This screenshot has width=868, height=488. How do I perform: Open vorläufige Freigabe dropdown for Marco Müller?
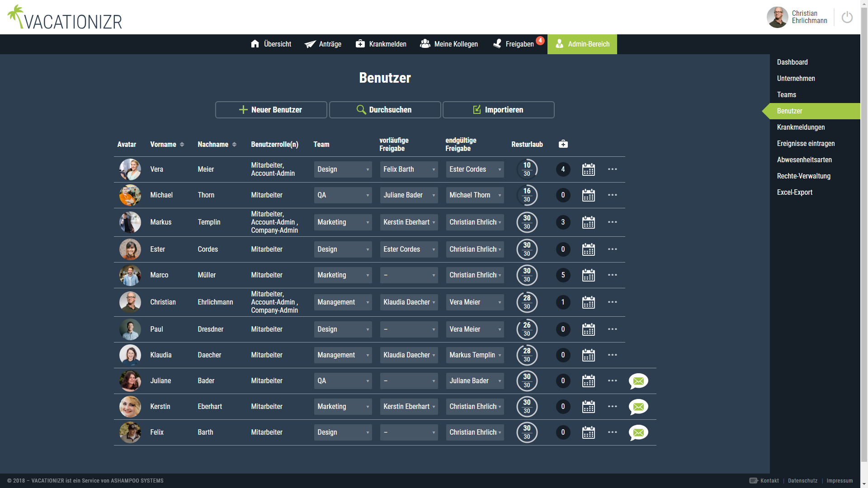(x=409, y=275)
